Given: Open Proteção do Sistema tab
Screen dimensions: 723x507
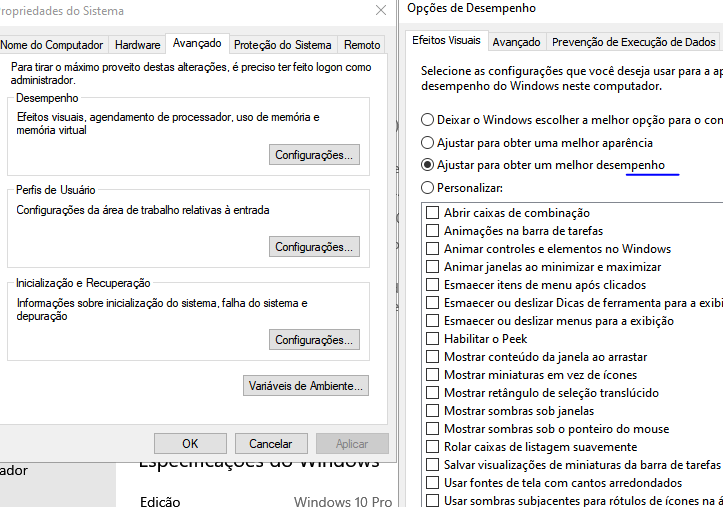Looking at the screenshot, I should pyautogui.click(x=283, y=45).
